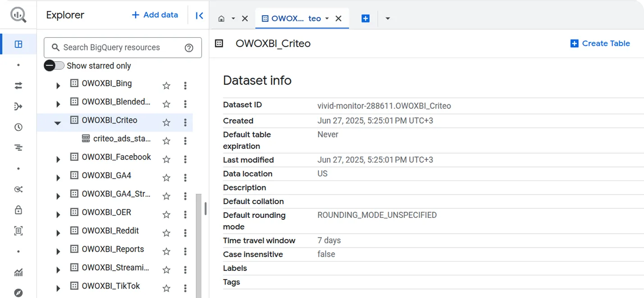Open BigQuery logo home icon

click(x=18, y=15)
